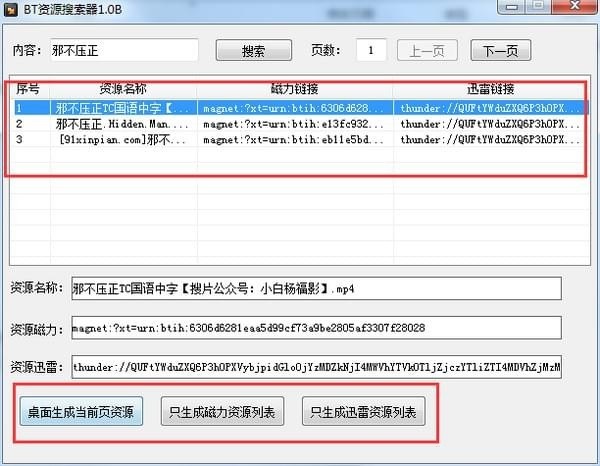Click the 磁力链接 column header
600x466 pixels.
293,88
